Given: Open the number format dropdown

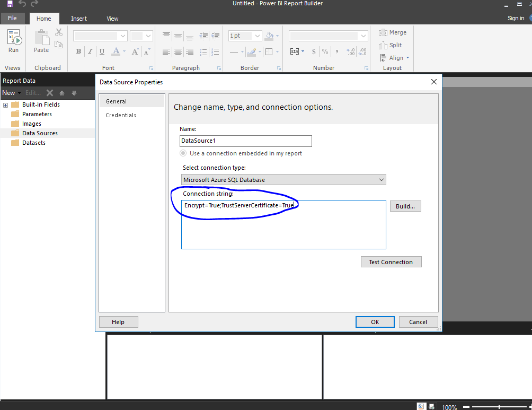Looking at the screenshot, I should point(363,36).
